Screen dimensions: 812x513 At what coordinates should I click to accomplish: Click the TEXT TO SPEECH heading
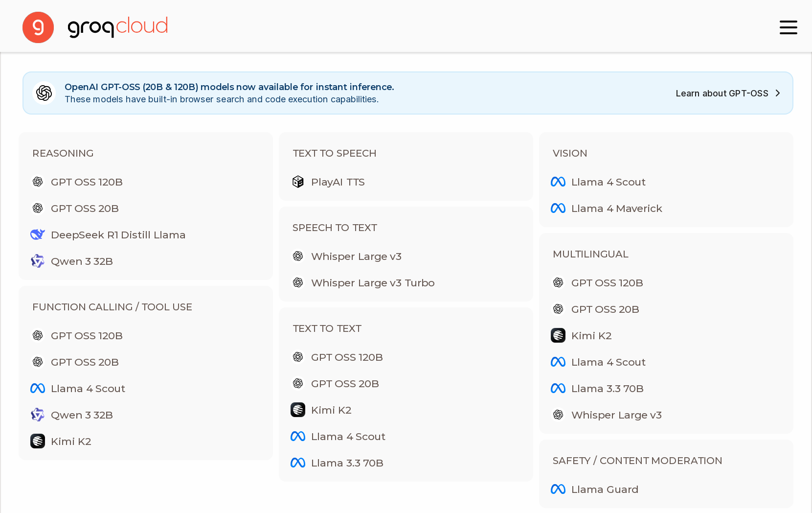pos(335,153)
